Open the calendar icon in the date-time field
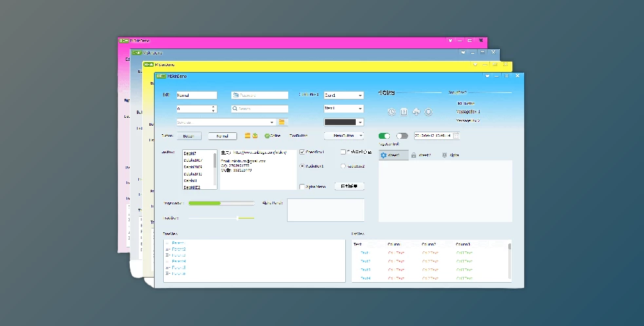 point(456,136)
